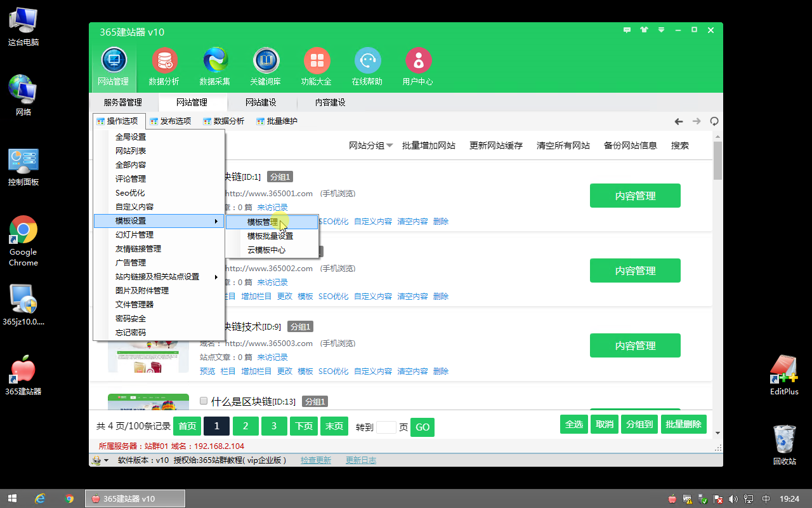Screen dimensions: 812x508
Task: Click the 转到 page number input field
Action: (386, 427)
